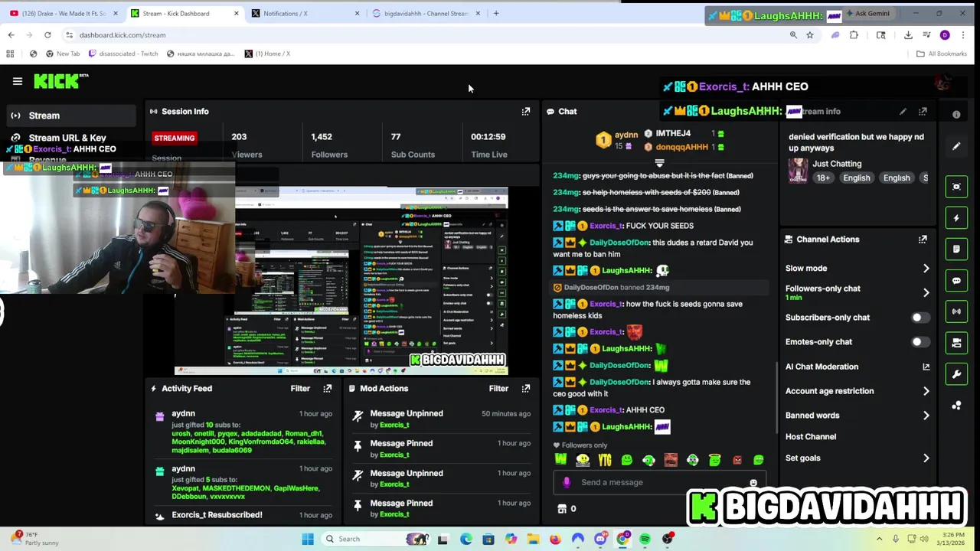Open All Bookmarks folder
The image size is (980, 551).
(x=942, y=54)
